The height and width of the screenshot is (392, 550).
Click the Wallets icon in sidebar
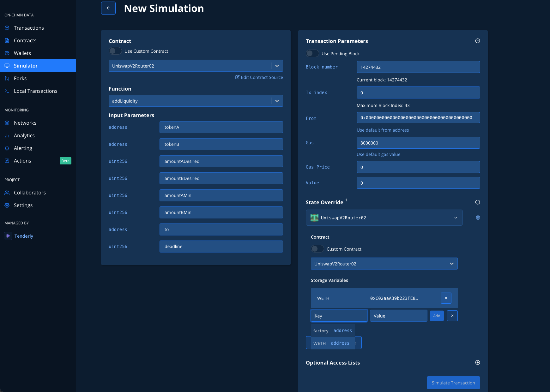coord(7,53)
